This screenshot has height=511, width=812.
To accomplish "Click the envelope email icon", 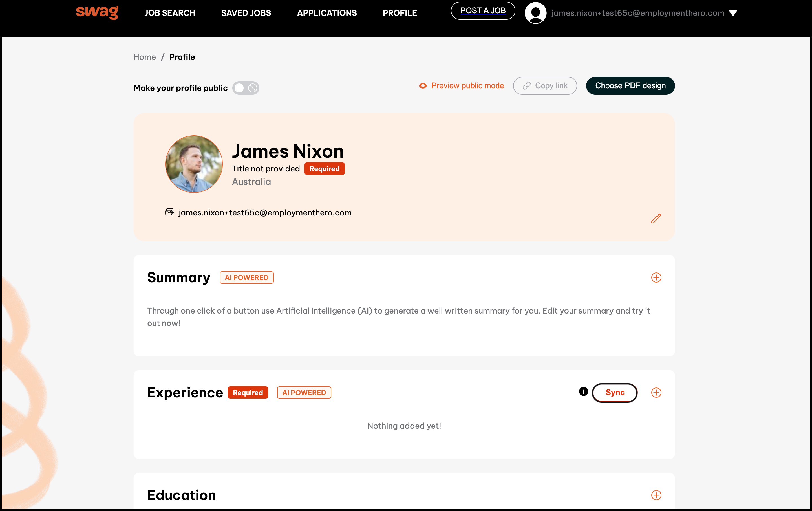I will click(169, 212).
